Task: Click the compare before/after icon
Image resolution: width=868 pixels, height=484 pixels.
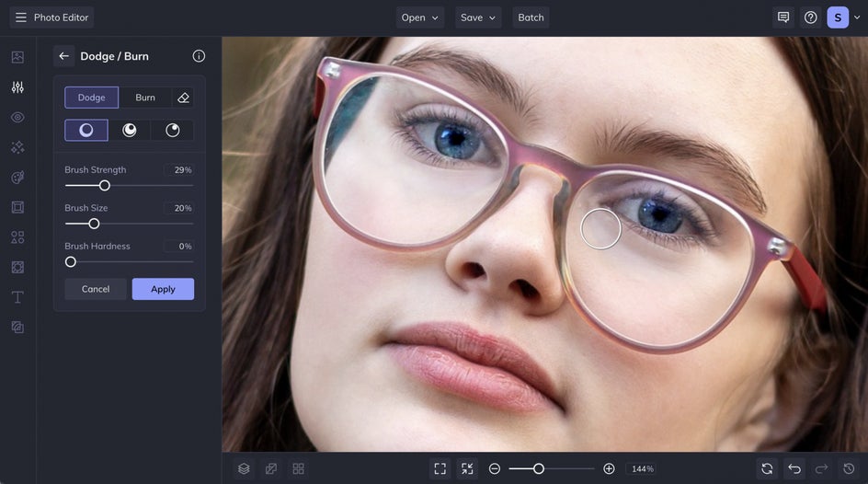Action: 271,469
